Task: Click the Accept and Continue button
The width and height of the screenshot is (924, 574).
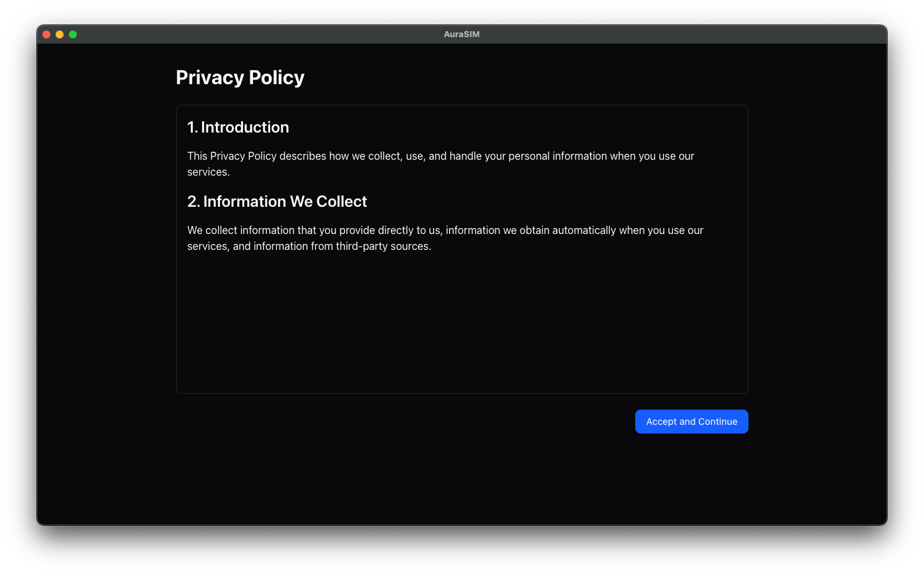Action: 692,422
